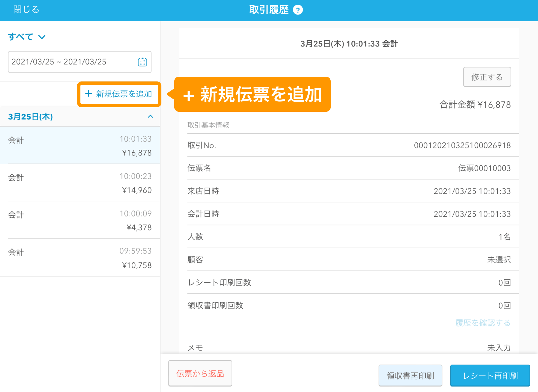The height and width of the screenshot is (392, 538).
Task: Click 閉じる to close the screen
Action: click(26, 9)
